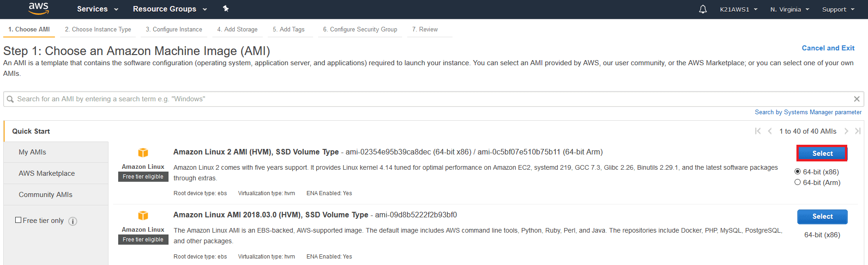Click the pin shortcut icon in navbar
The height and width of the screenshot is (265, 868).
(x=226, y=9)
